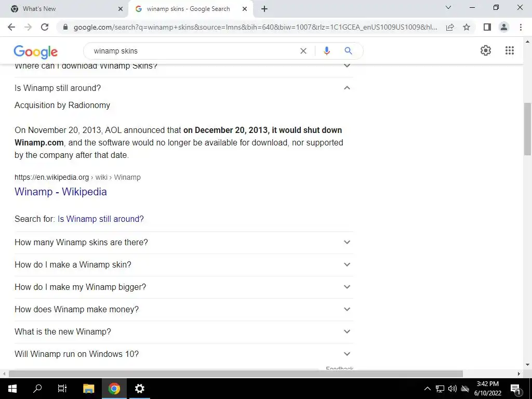Close the What's New tab
This screenshot has height=399, width=532.
[x=121, y=9]
